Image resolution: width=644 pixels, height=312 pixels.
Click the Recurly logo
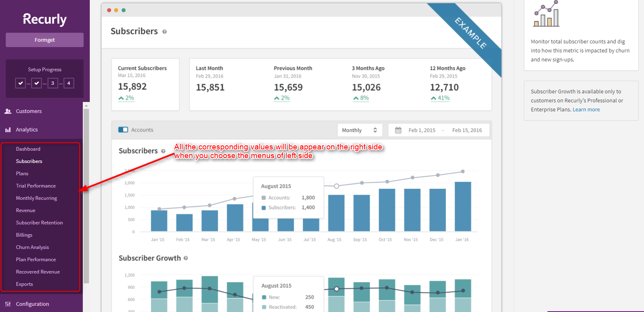pyautogui.click(x=45, y=19)
